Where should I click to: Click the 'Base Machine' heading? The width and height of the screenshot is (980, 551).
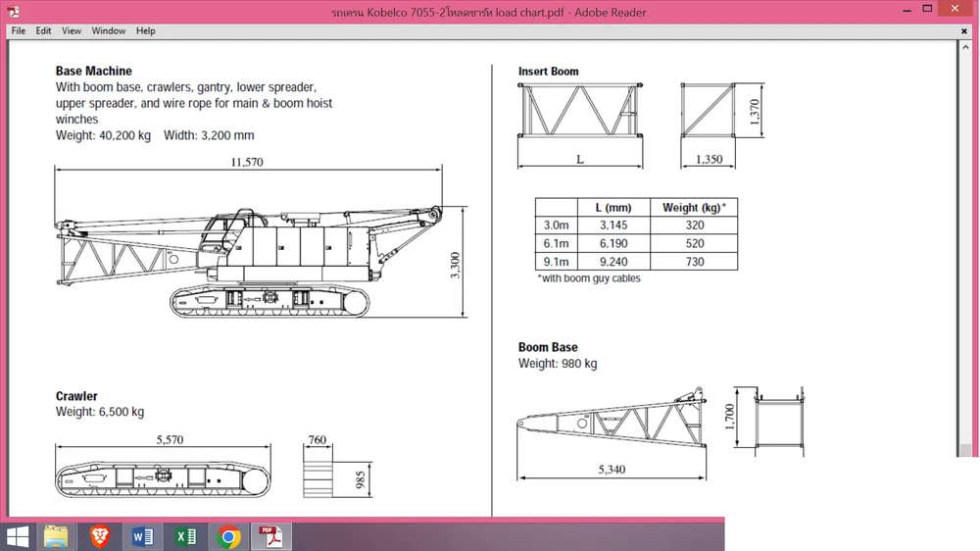[x=94, y=72]
